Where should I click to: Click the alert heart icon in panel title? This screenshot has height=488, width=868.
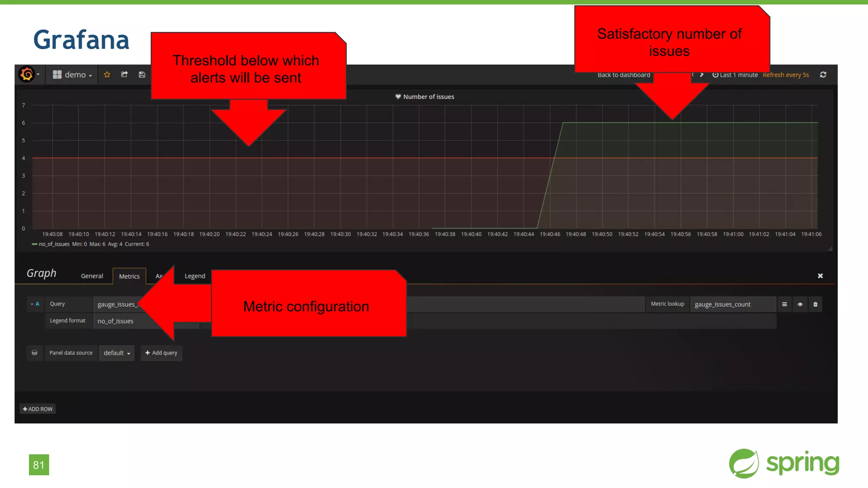pos(398,97)
